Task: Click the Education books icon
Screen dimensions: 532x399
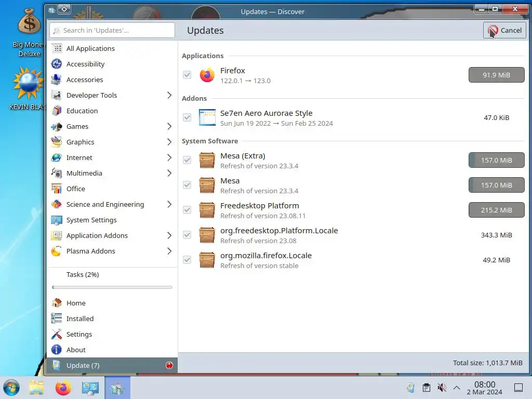Action: 57,111
